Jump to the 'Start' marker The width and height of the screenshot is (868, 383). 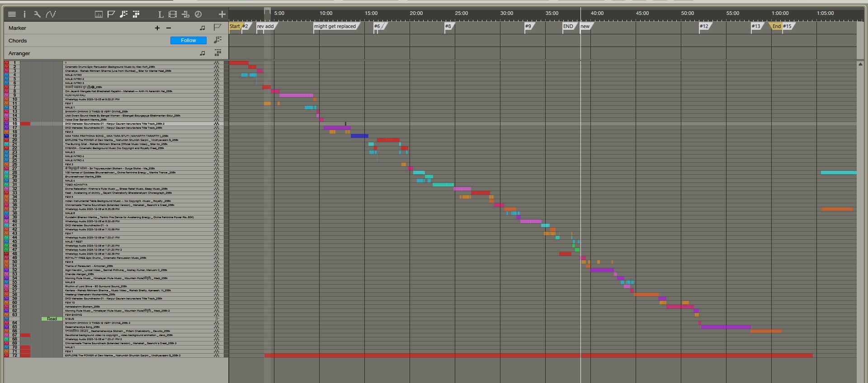[235, 26]
